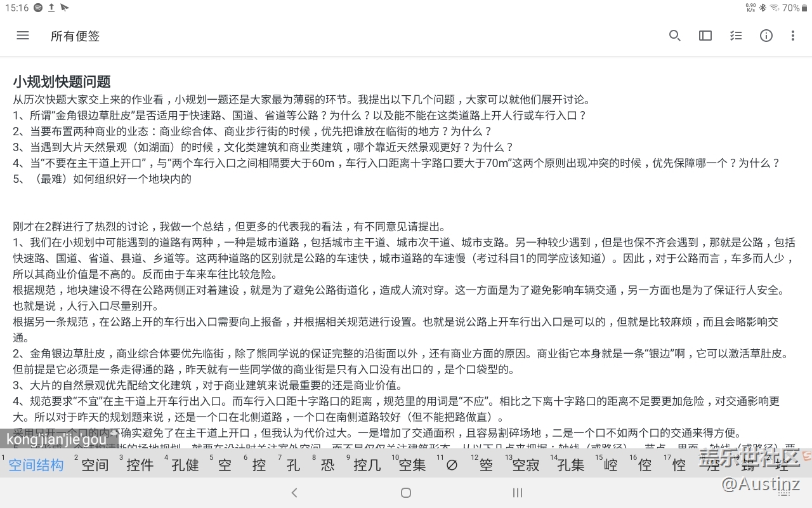Open the recent apps button
812x508 pixels.
click(517, 493)
